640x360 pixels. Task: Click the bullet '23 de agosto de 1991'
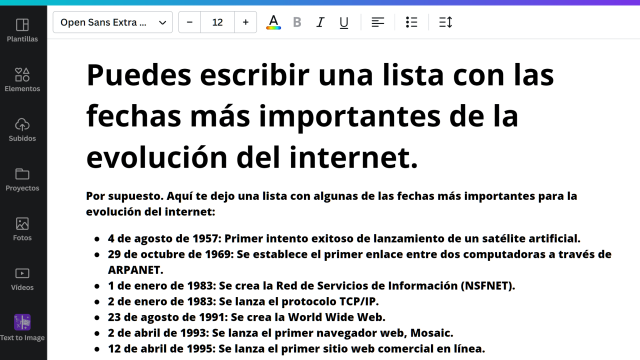(x=247, y=317)
